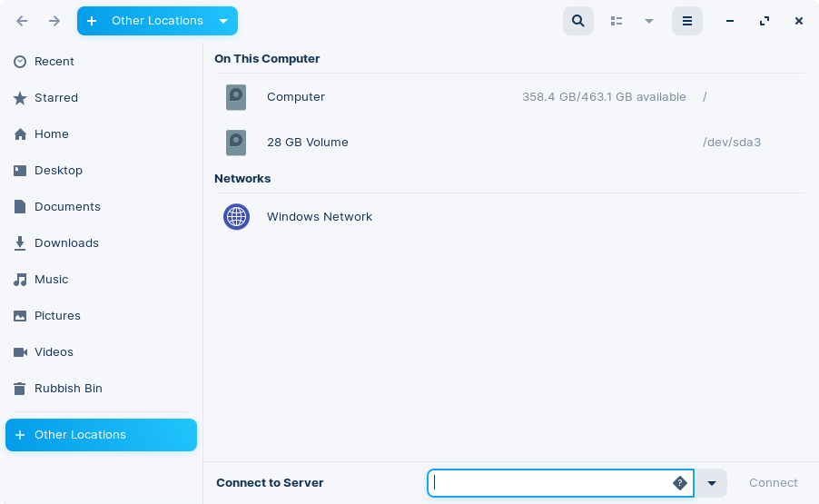Image resolution: width=819 pixels, height=504 pixels.
Task: Click the server address help icon
Action: [680, 483]
